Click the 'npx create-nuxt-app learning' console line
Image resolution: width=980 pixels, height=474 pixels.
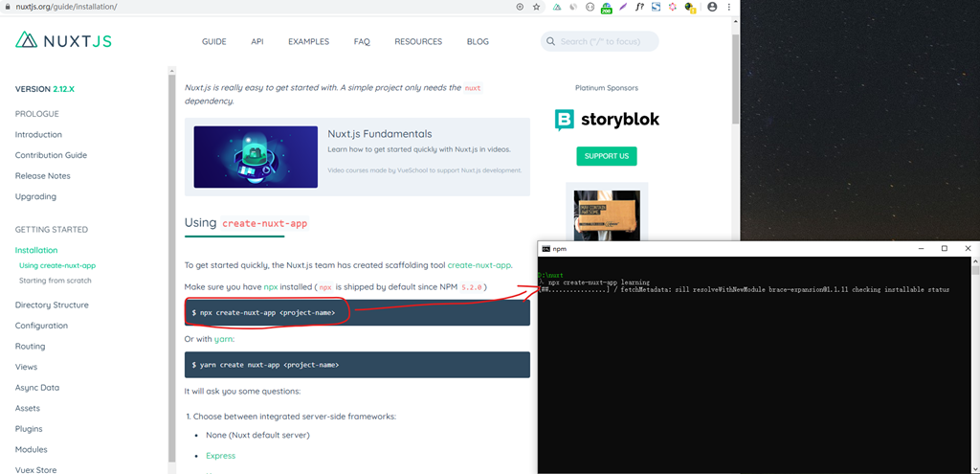point(599,282)
